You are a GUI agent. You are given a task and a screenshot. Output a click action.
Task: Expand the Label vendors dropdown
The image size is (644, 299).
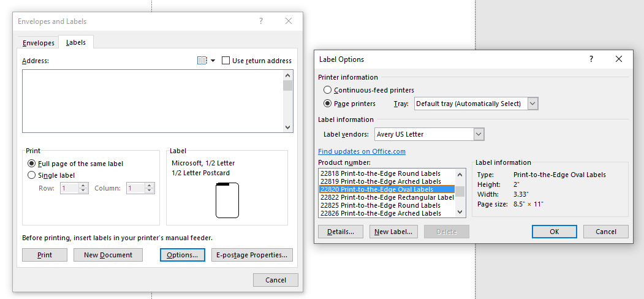pyautogui.click(x=479, y=134)
